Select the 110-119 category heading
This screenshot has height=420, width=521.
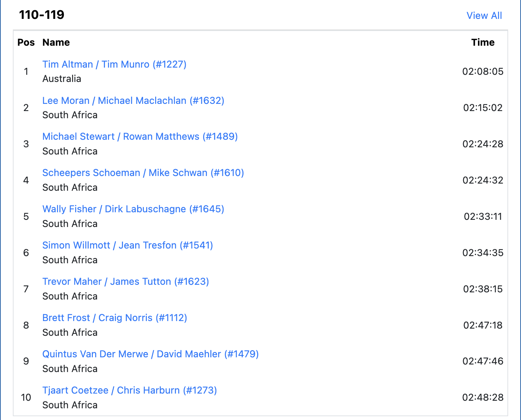42,15
